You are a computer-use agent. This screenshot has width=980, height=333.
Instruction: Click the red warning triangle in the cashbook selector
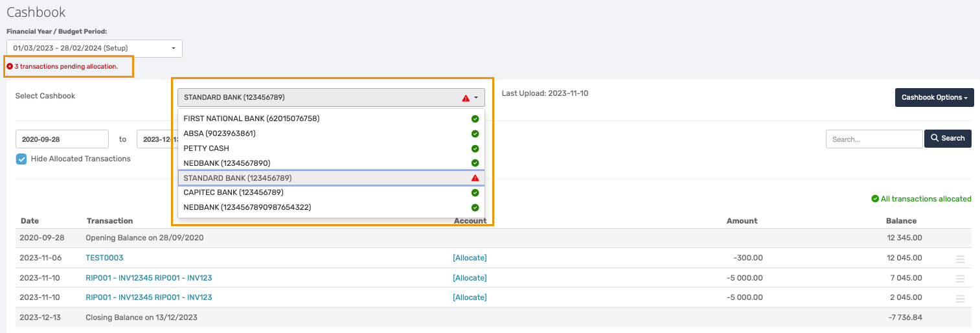tap(466, 98)
